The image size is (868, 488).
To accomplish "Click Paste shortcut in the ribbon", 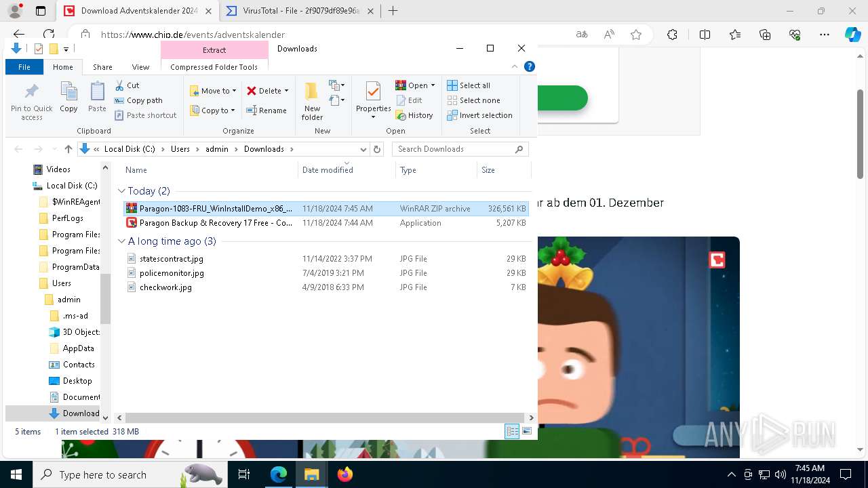I will [145, 115].
